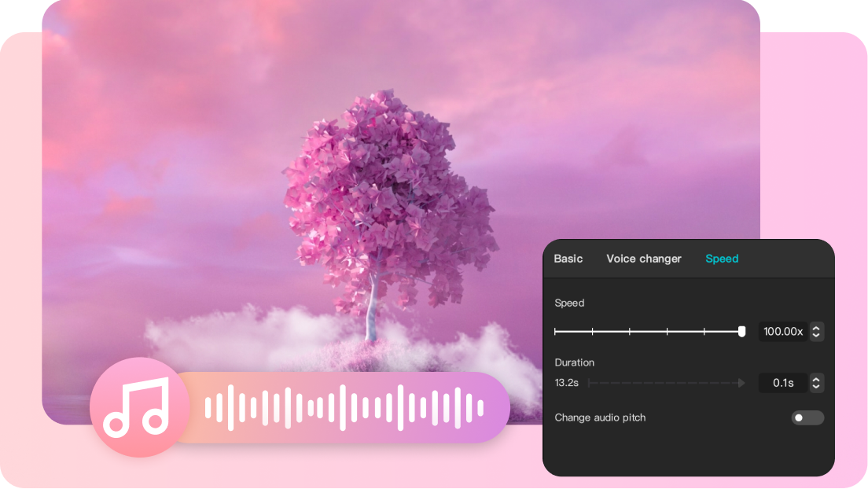Click the up arrow on duration stepper
868x489 pixels.
tap(816, 380)
